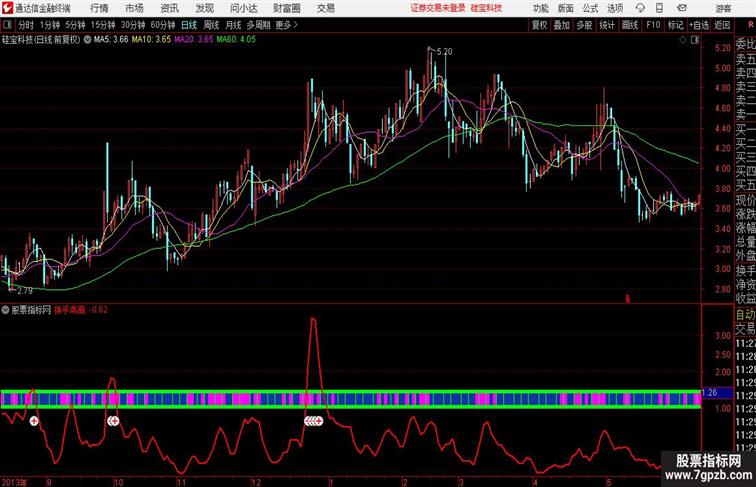
Task: Expand the 更多 period options
Action: 286,25
